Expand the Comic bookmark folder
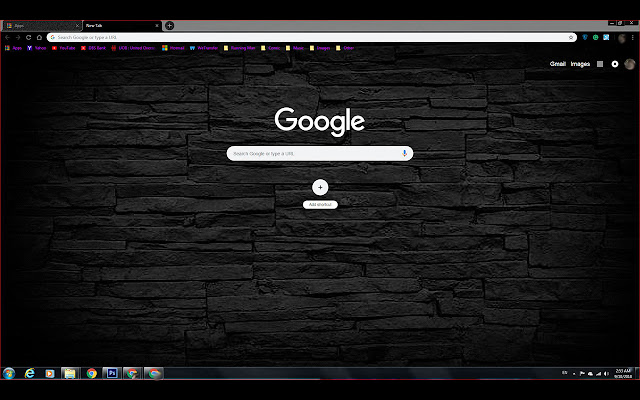640x400 pixels. tap(271, 48)
